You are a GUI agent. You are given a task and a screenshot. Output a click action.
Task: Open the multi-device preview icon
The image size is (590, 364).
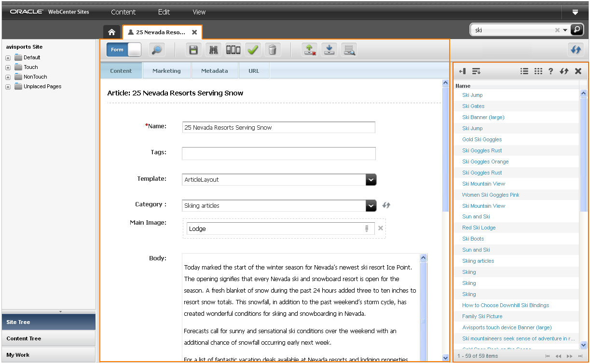pyautogui.click(x=233, y=50)
